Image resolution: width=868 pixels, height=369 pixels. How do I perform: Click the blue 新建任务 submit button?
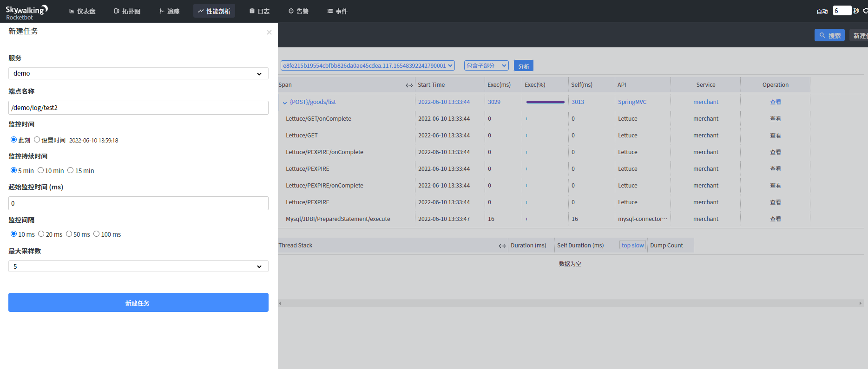(138, 303)
